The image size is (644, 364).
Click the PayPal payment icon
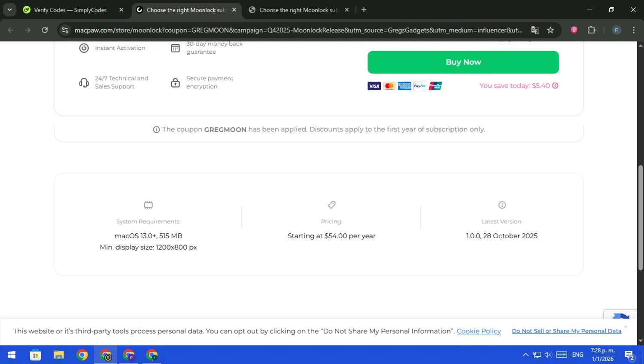tap(419, 86)
